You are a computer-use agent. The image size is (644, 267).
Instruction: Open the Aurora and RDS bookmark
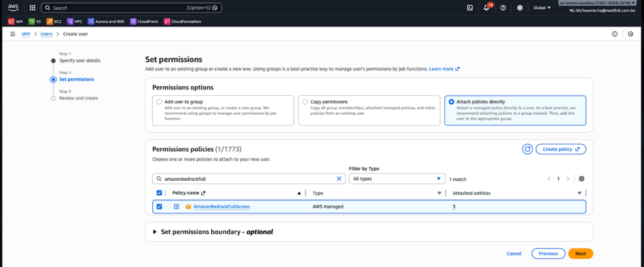[106, 21]
